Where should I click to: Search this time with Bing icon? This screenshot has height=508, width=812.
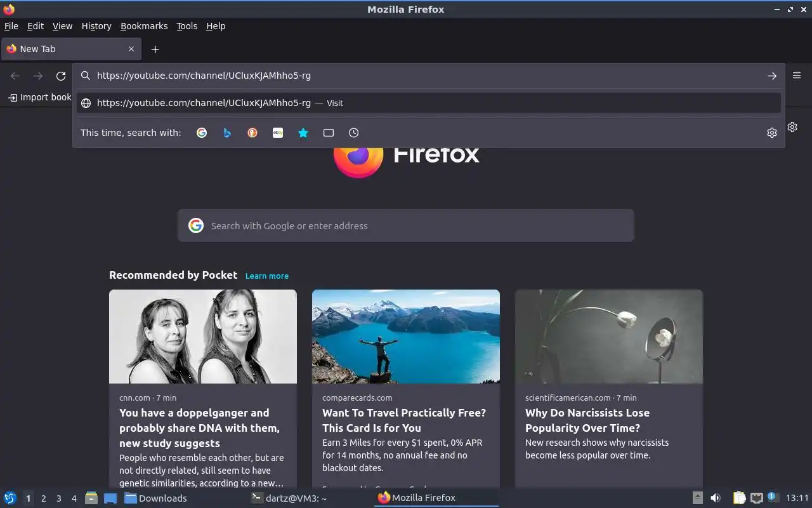(x=227, y=133)
